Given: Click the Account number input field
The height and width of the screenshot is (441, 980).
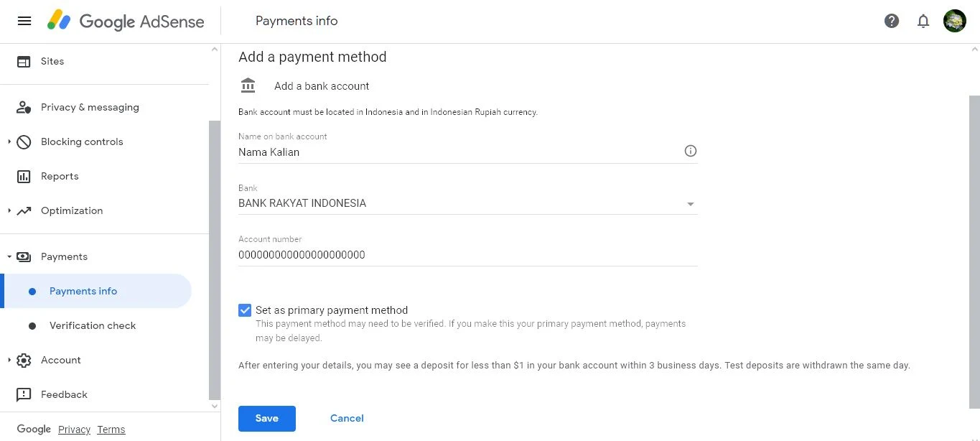Looking at the screenshot, I should pyautogui.click(x=468, y=254).
